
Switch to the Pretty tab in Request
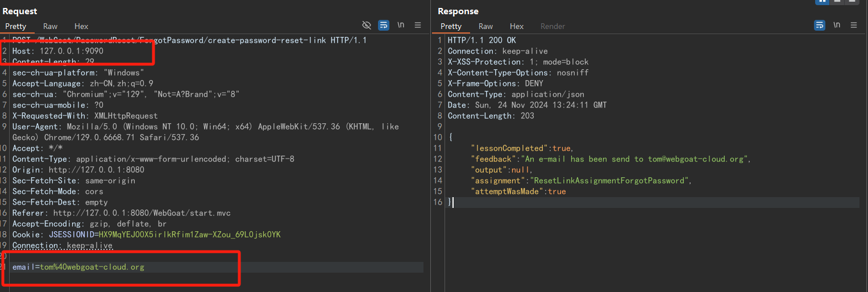tap(16, 26)
